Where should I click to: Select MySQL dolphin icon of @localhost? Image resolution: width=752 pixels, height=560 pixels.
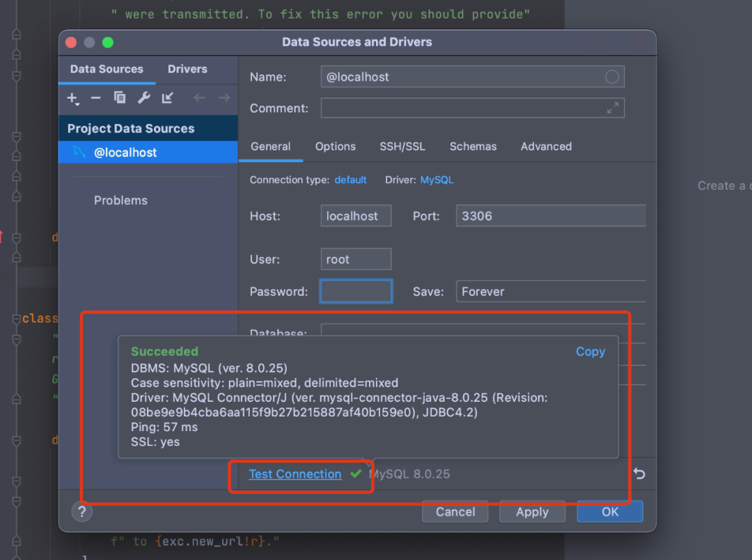click(x=79, y=152)
